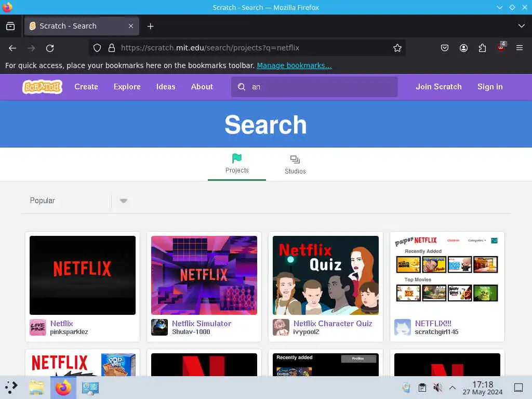The height and width of the screenshot is (399, 532).
Task: Click Shulav-1000 avatar icon
Action: 159,327
